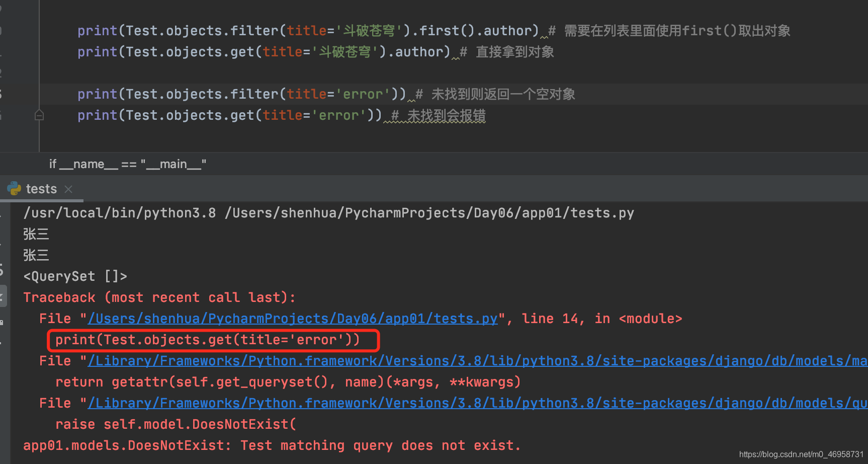
Task: Open the django/db/models/qu traceback link
Action: 477,403
